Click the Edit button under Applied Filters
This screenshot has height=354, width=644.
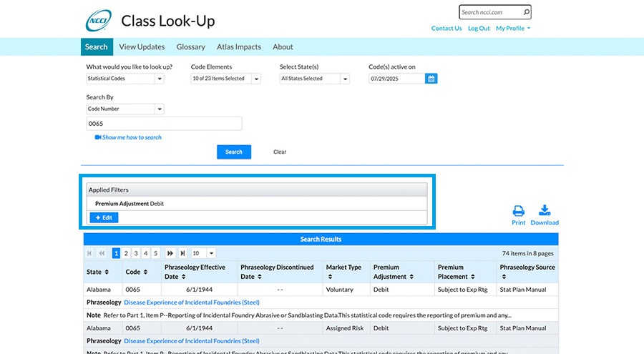point(104,217)
